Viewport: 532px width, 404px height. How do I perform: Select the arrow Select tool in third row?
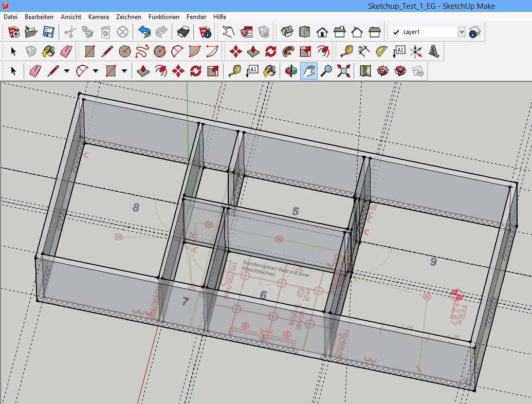(x=13, y=71)
